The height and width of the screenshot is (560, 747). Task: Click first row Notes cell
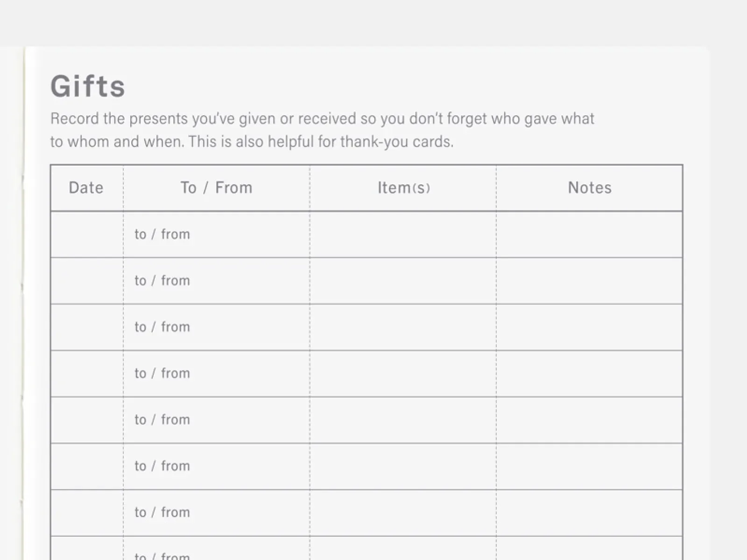coord(589,234)
